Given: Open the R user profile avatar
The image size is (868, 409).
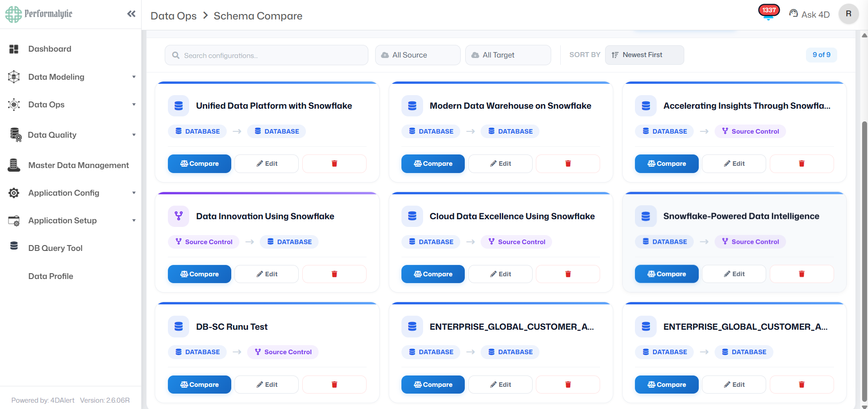Looking at the screenshot, I should 849,14.
